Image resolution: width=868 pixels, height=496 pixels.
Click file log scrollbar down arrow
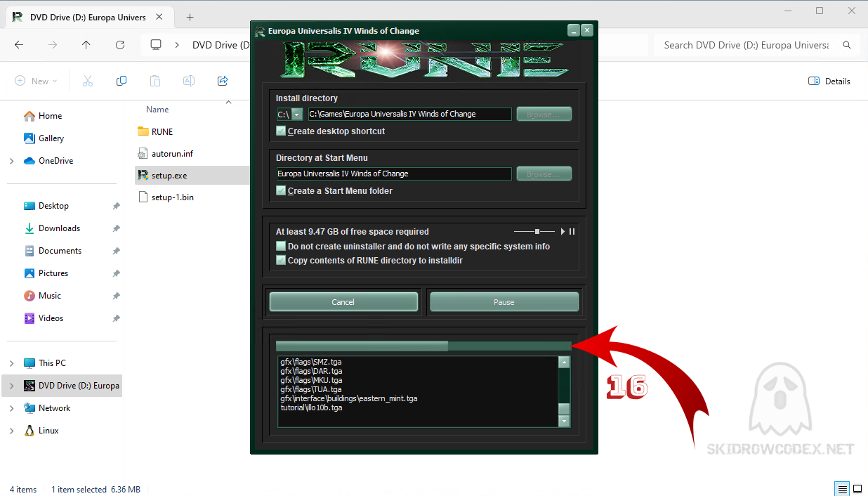pos(564,421)
